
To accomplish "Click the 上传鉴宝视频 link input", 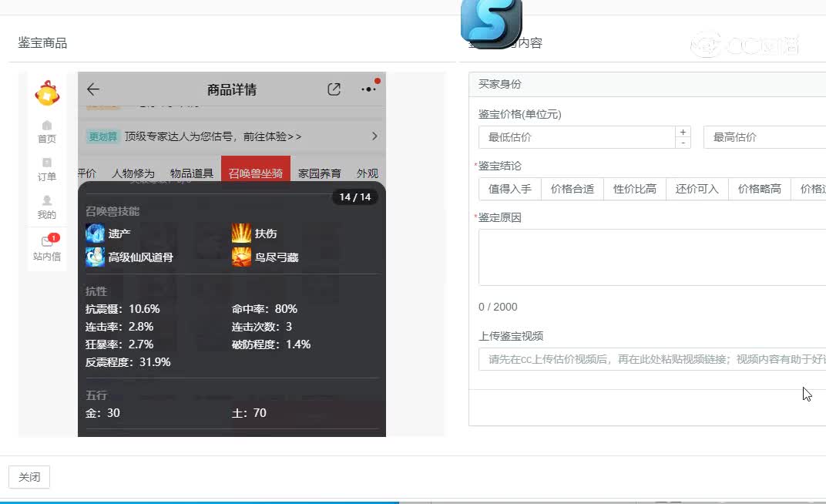I will pos(652,359).
